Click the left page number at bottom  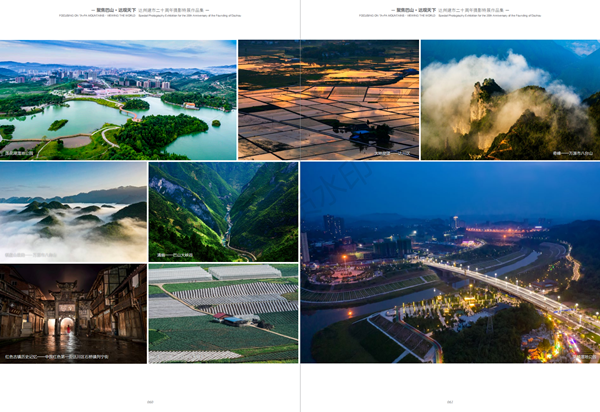pyautogui.click(x=150, y=402)
